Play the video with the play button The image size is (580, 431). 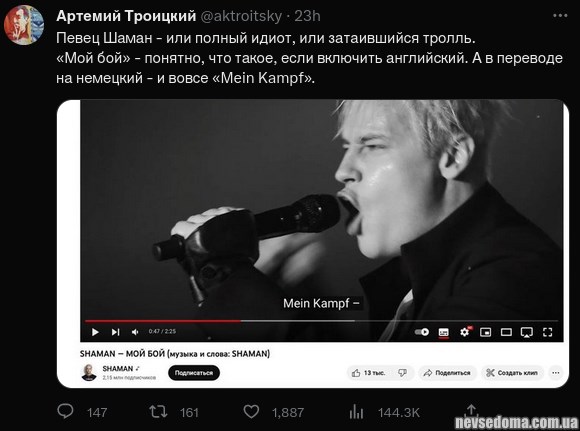tap(95, 332)
